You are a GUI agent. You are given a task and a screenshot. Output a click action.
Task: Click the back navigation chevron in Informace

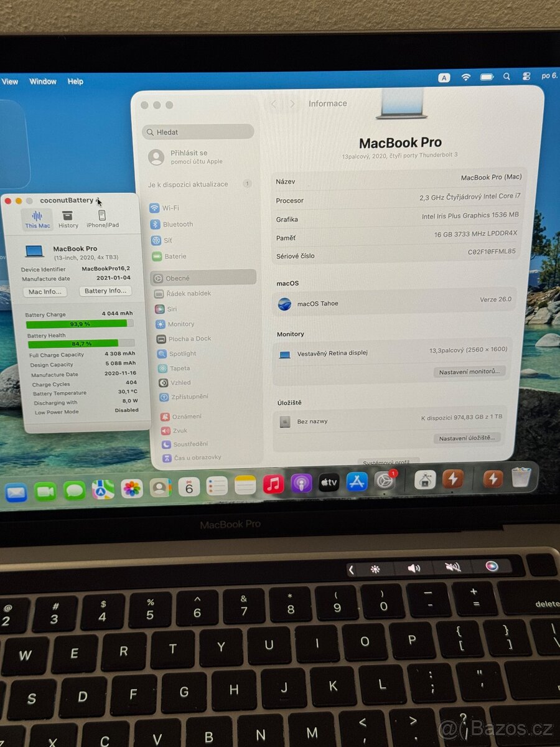pos(274,103)
